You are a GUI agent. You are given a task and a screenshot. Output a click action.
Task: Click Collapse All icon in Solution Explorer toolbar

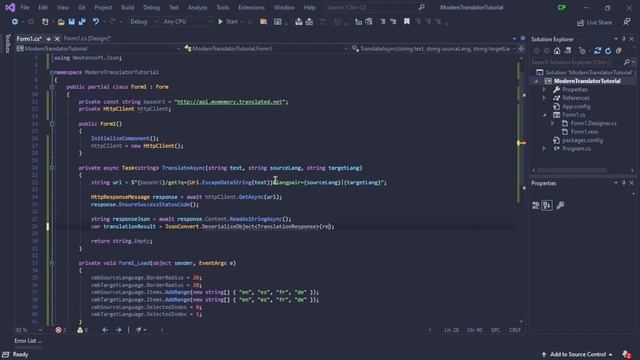click(x=619, y=51)
